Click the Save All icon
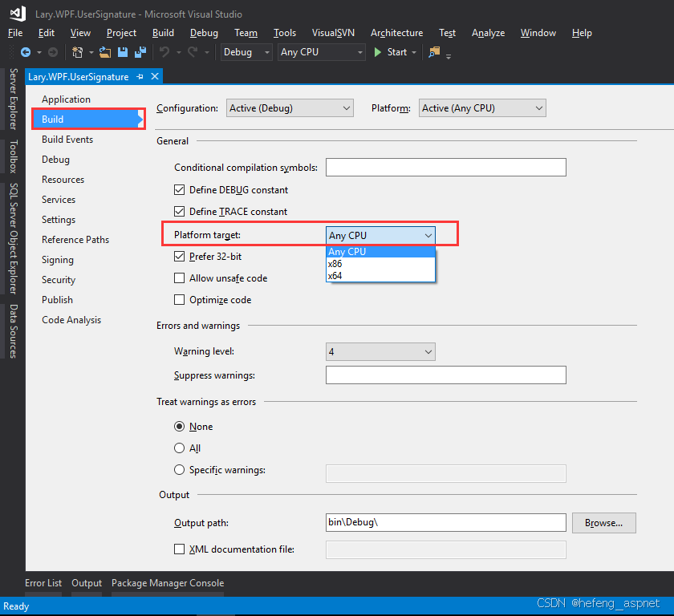This screenshot has height=616, width=674. [140, 52]
